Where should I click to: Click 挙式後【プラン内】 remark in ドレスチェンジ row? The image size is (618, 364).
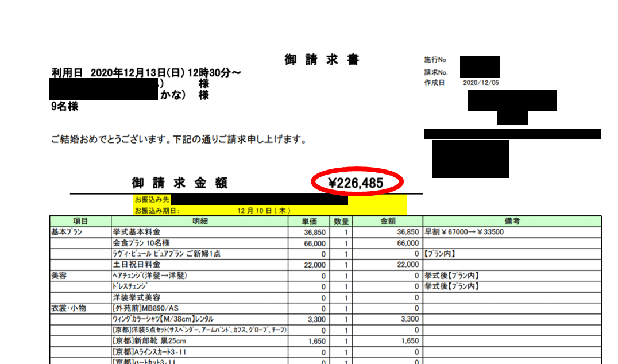(x=451, y=287)
